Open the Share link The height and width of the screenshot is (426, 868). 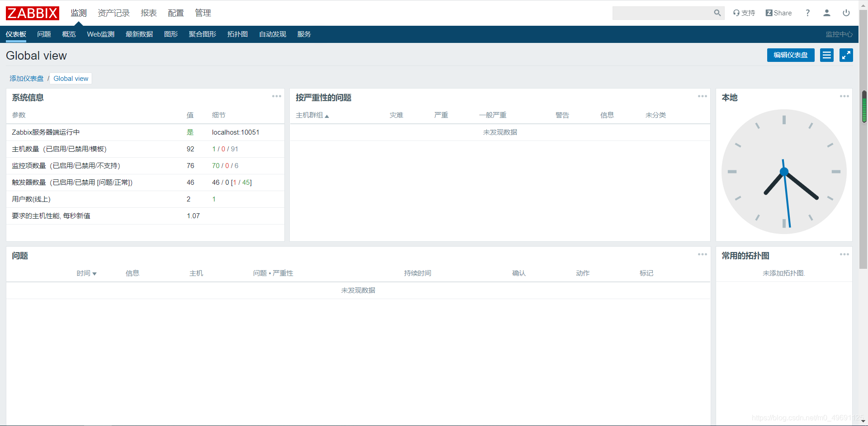point(778,13)
